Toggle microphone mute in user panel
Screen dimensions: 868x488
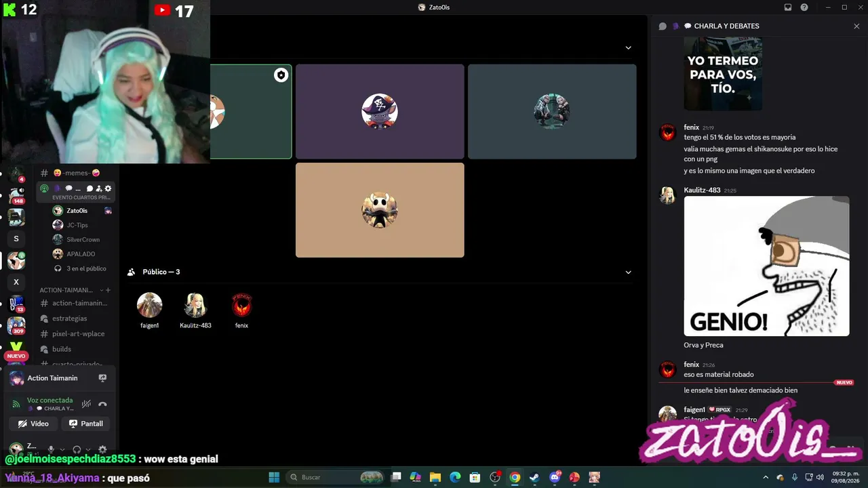[x=51, y=449]
